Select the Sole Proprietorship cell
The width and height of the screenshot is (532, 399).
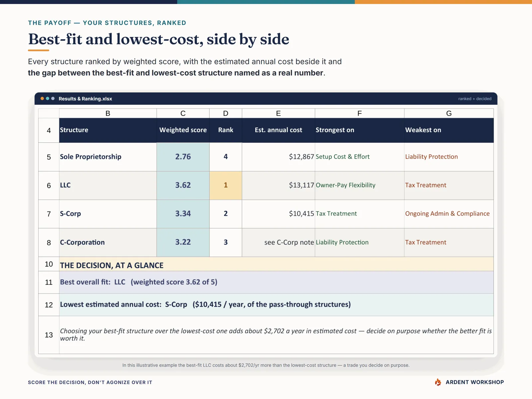pos(108,157)
